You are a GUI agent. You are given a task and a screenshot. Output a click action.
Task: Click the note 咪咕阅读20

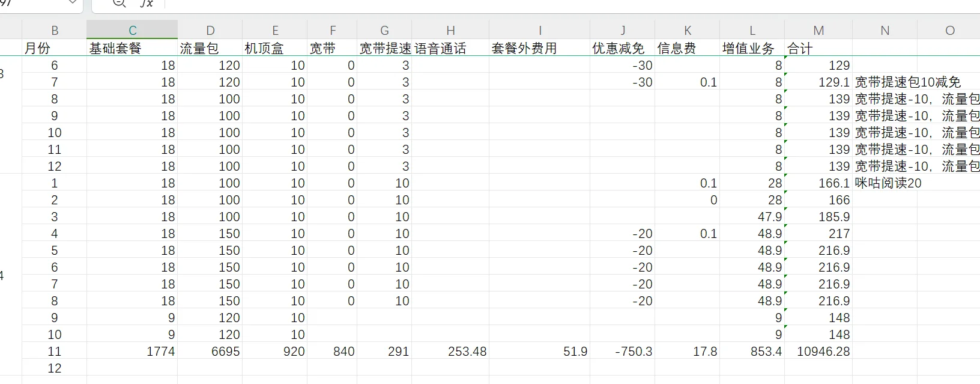pos(888,183)
